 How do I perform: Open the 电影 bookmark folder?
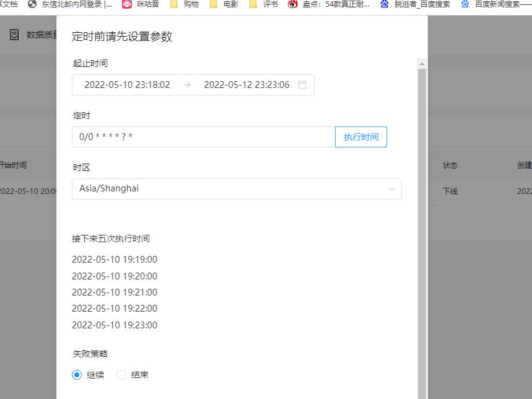214,4
